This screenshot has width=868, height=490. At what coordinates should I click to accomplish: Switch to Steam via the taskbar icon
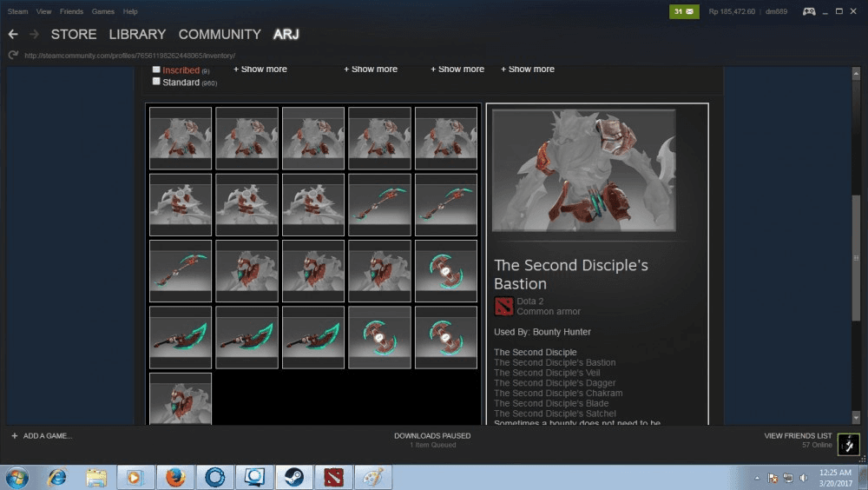(294, 478)
